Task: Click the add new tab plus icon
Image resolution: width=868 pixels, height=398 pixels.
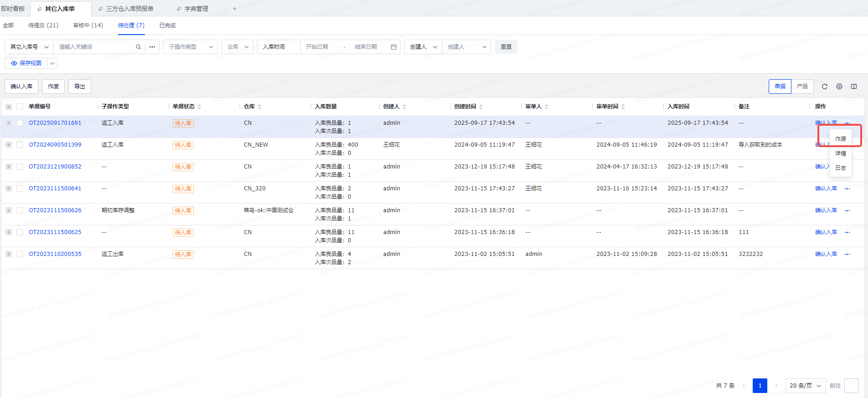Action: tap(235, 9)
